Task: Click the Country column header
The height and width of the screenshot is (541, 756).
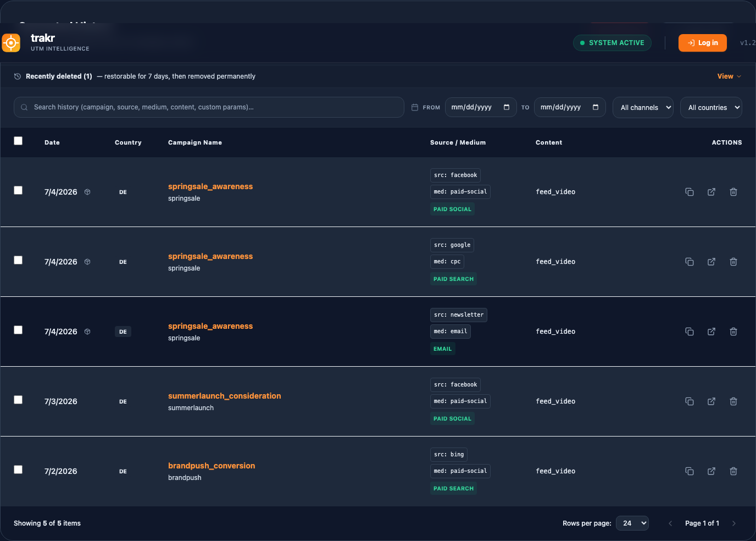Action: pos(128,142)
